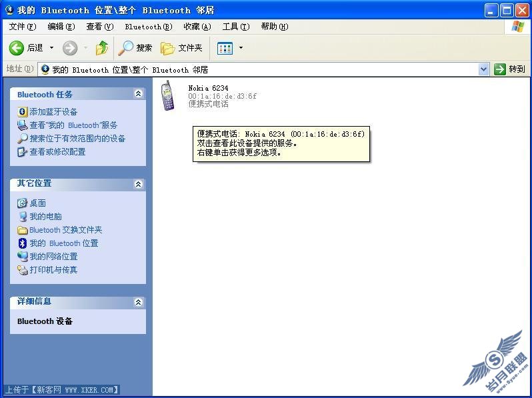Viewport: 532px width, 398px height.
Task: Collapse the 详细信息 panel
Action: [x=138, y=302]
